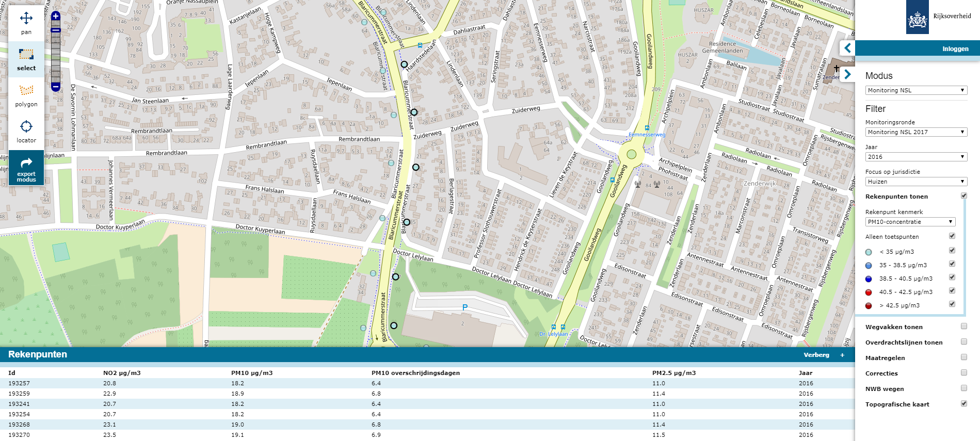Collapse sidebar with left chevron arrow
This screenshot has height=441, width=980.
pos(847,48)
